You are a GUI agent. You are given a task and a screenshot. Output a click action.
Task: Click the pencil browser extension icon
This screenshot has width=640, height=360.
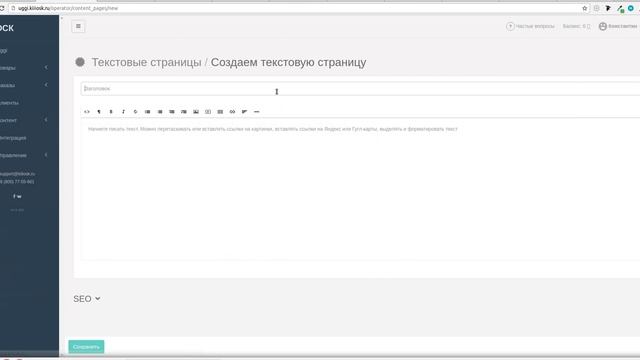(620, 9)
